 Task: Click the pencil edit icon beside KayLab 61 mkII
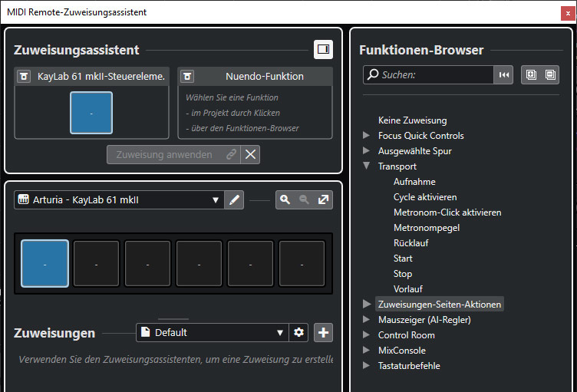click(x=235, y=200)
